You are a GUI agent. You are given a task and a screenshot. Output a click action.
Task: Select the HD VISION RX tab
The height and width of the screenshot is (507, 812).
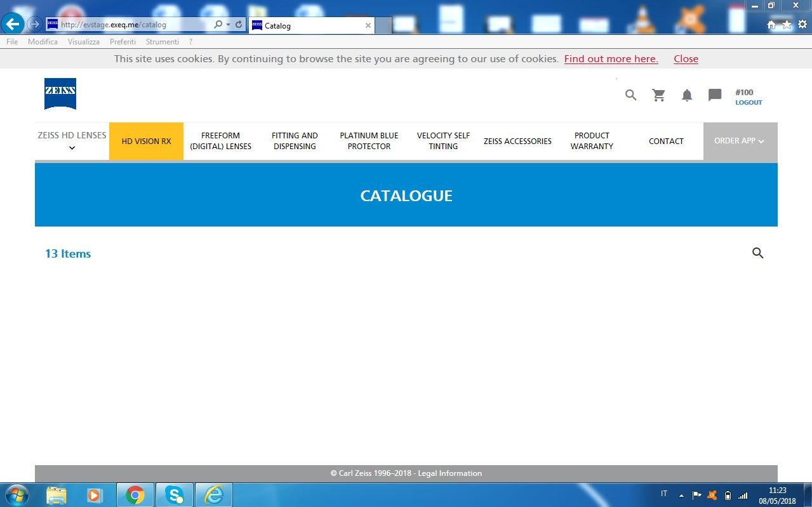pos(146,141)
